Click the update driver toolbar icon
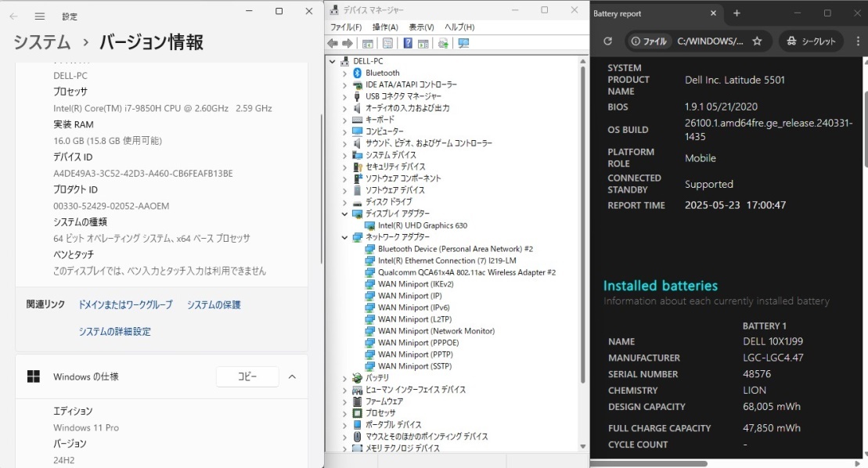868x468 pixels. click(444, 43)
